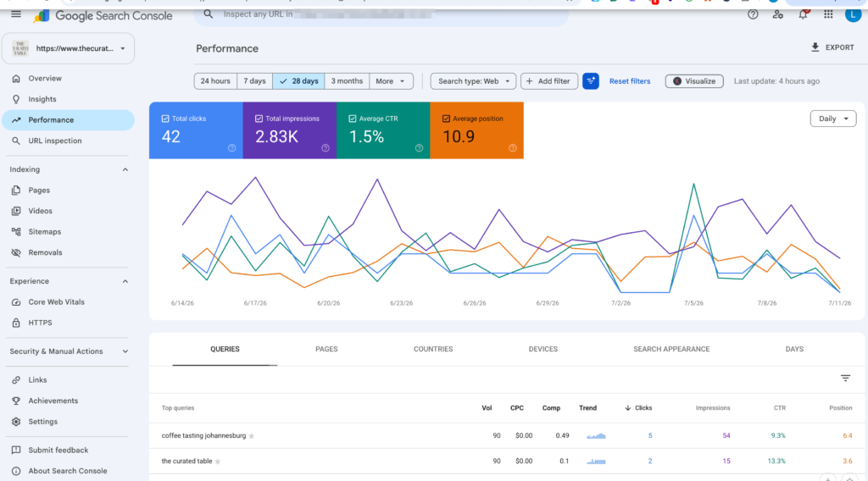Click the Visualize button
868x481 pixels.
click(x=694, y=81)
